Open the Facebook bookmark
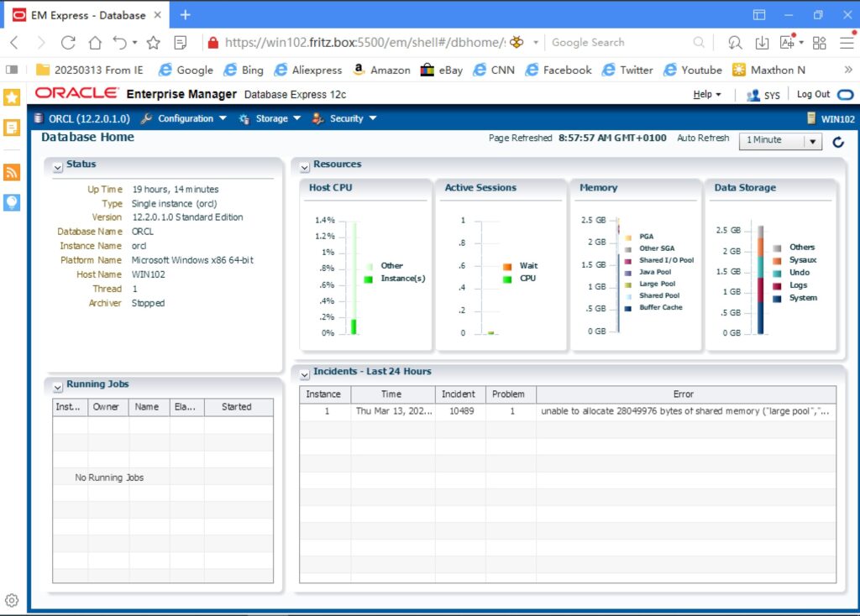This screenshot has width=860, height=616. click(558, 70)
